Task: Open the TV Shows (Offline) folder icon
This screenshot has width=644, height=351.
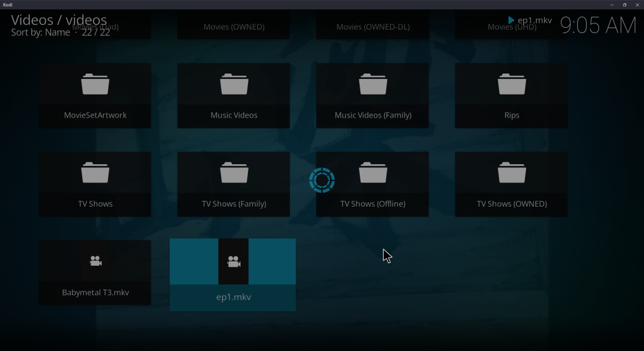Action: (373, 173)
